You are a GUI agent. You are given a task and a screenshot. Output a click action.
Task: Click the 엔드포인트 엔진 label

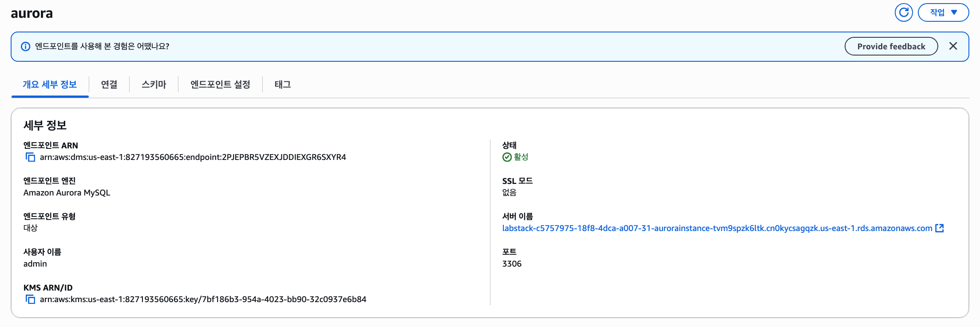[x=50, y=181]
